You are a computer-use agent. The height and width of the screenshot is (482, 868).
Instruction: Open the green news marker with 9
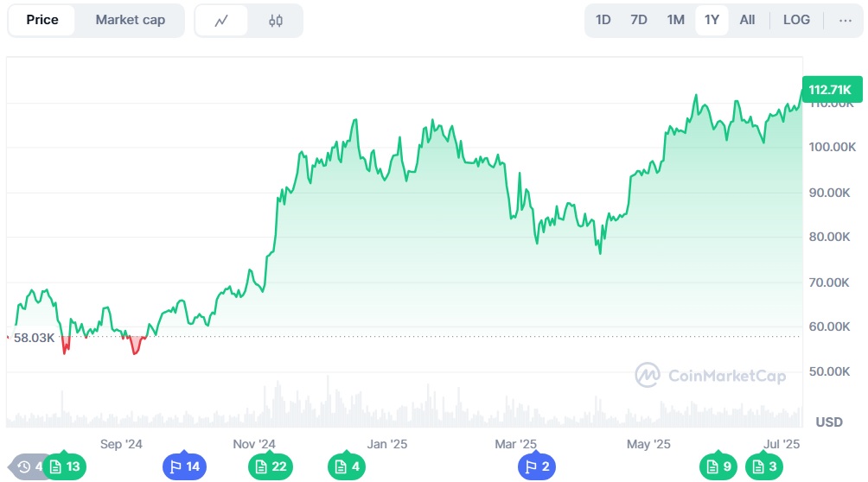720,467
